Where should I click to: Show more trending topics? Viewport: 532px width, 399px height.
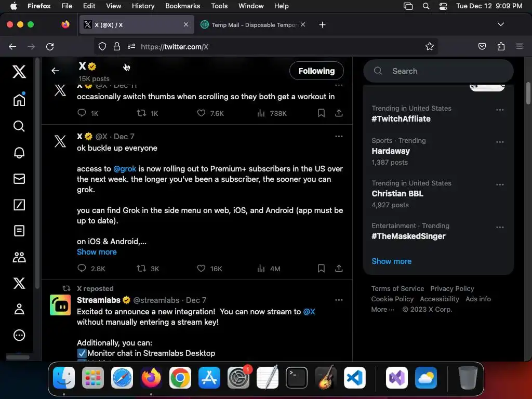pyautogui.click(x=391, y=261)
